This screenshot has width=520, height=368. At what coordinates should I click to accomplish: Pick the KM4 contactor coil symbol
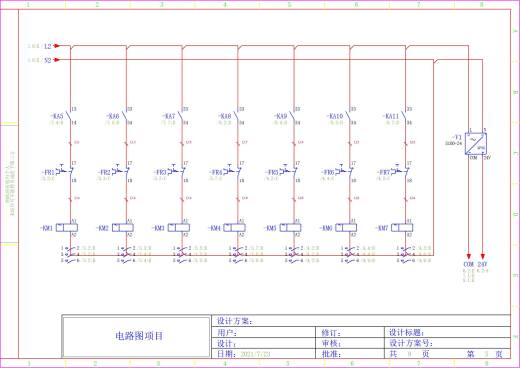click(x=234, y=228)
